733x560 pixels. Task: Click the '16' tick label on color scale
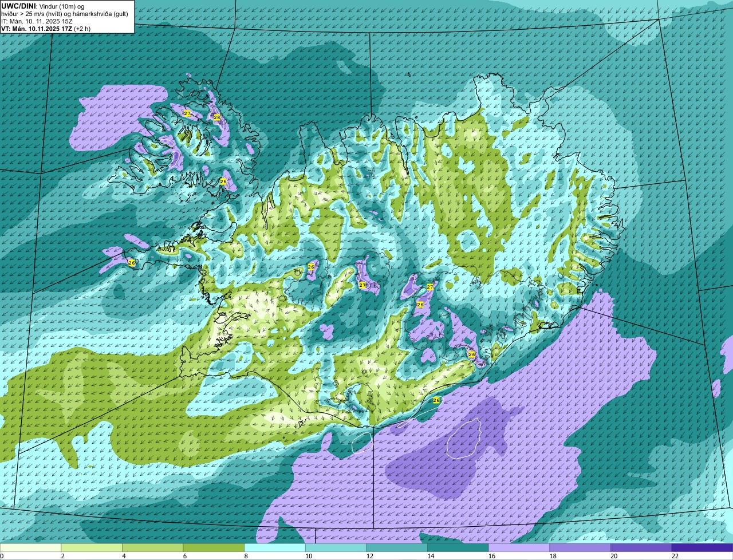tap(492, 556)
